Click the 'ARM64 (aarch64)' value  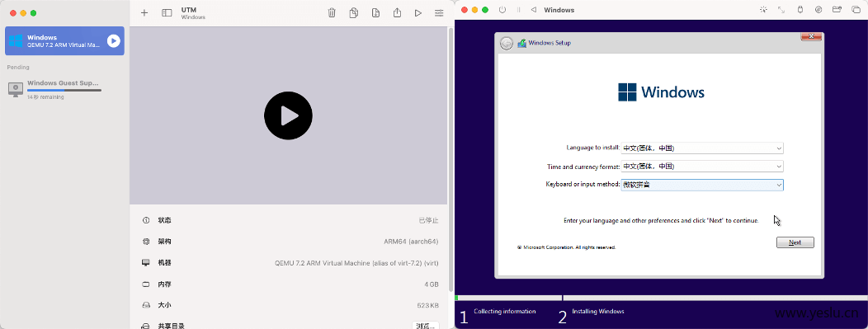(411, 242)
